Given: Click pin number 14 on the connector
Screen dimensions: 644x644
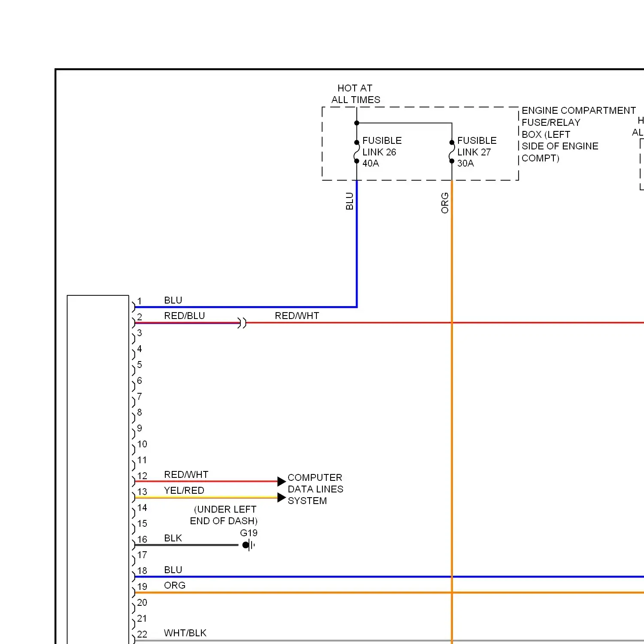Looking at the screenshot, I should [142, 507].
